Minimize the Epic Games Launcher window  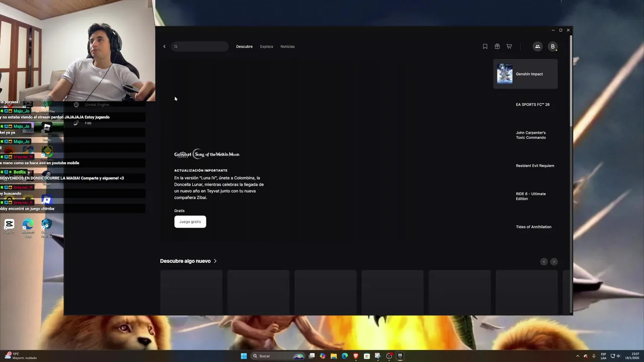(x=553, y=30)
